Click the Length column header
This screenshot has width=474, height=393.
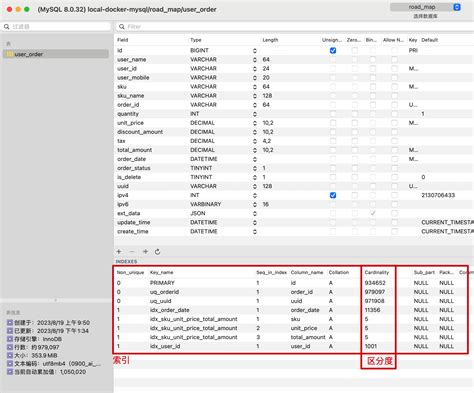[270, 40]
